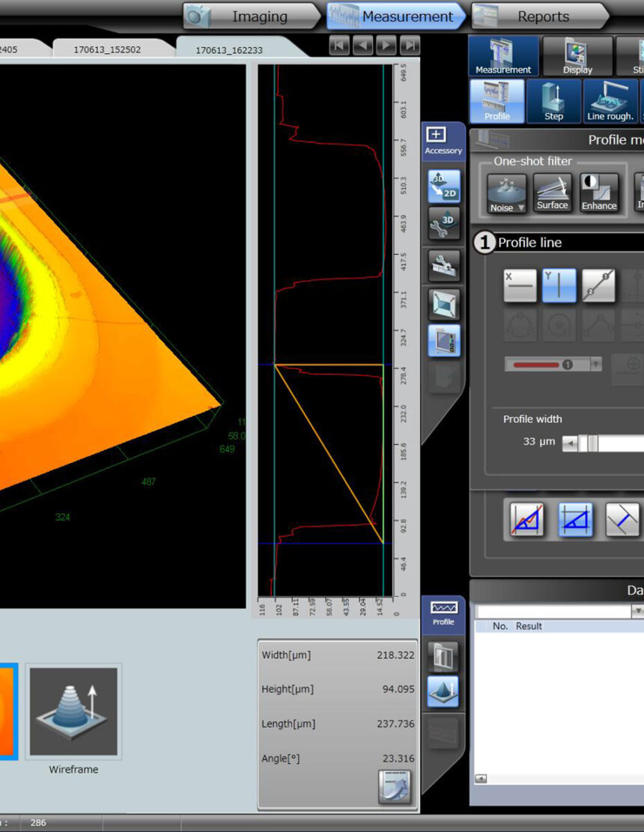
Task: Open 3D settings wrench icon
Action: [x=444, y=223]
